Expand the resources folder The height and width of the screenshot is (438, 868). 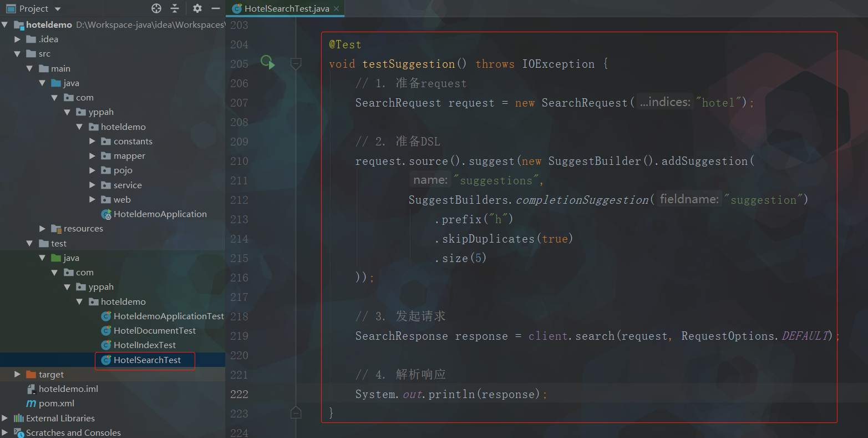pos(43,229)
